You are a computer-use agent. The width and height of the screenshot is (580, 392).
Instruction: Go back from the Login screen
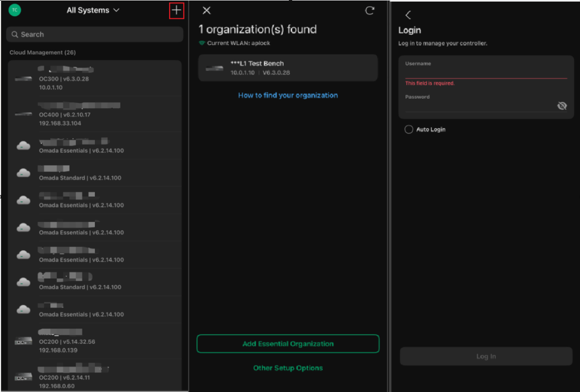[408, 15]
